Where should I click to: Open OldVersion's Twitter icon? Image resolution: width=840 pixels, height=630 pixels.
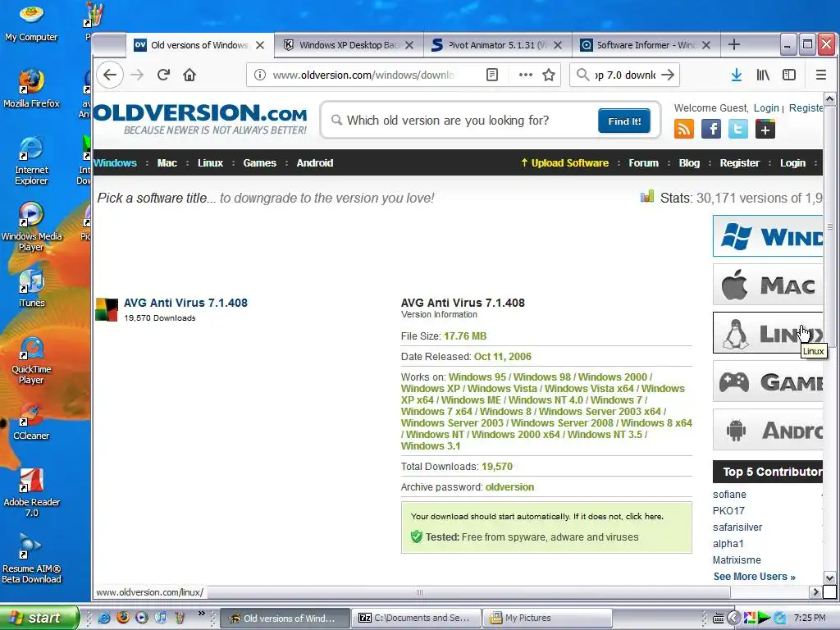click(737, 129)
